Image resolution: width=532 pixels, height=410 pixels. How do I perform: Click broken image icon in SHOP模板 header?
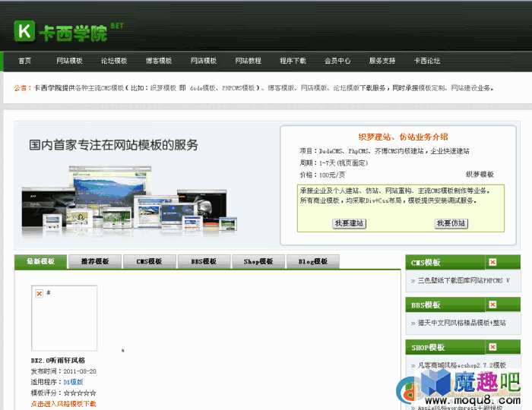[492, 347]
